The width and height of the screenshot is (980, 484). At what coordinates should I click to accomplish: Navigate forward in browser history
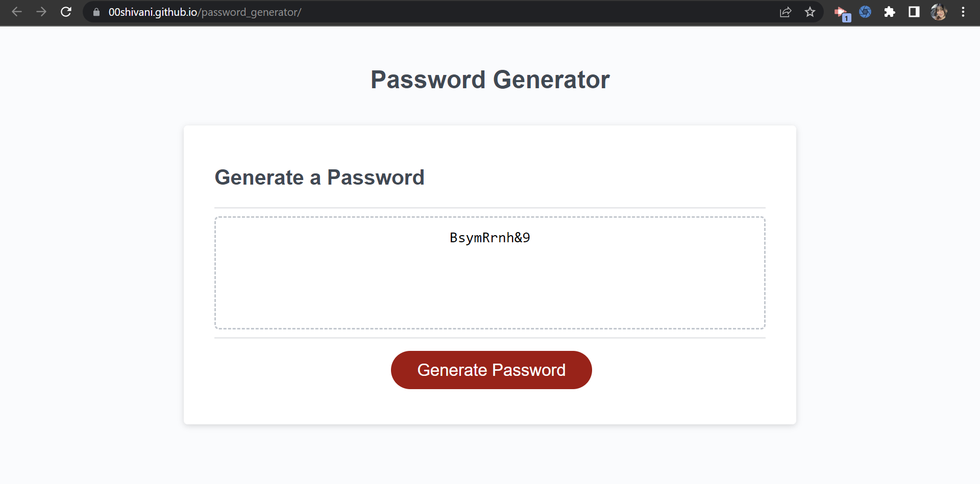[x=41, y=12]
